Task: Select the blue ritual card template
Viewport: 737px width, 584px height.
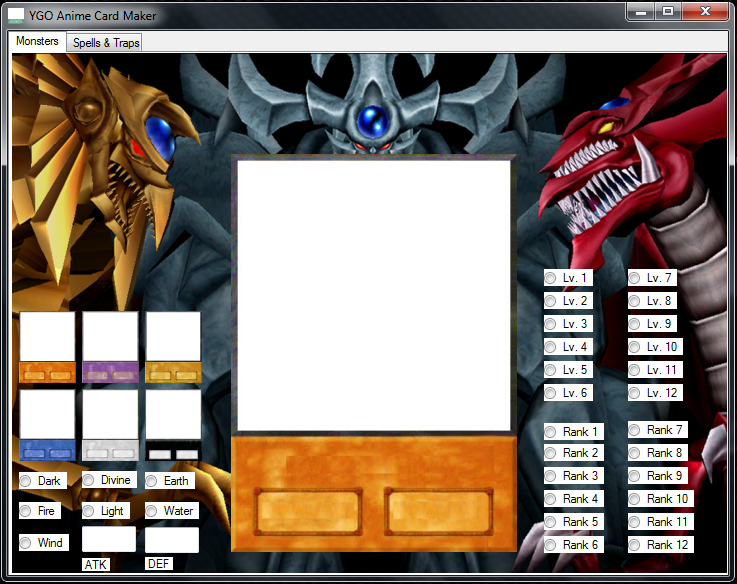Action: point(47,425)
